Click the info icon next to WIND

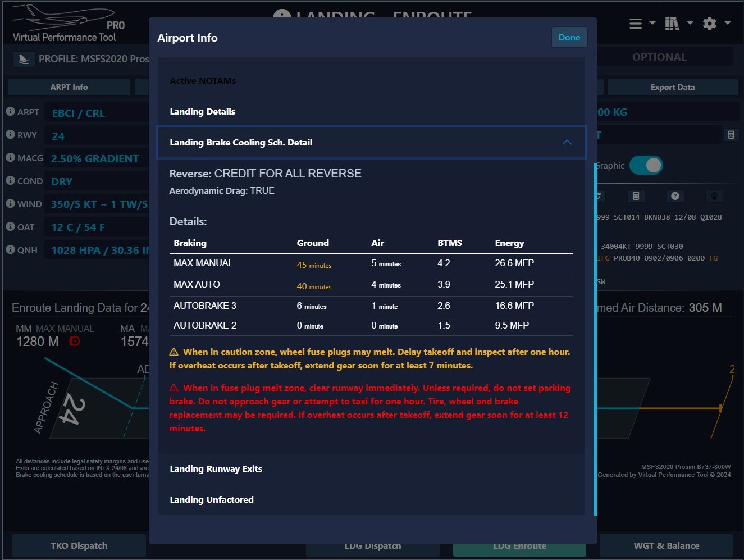10,203
